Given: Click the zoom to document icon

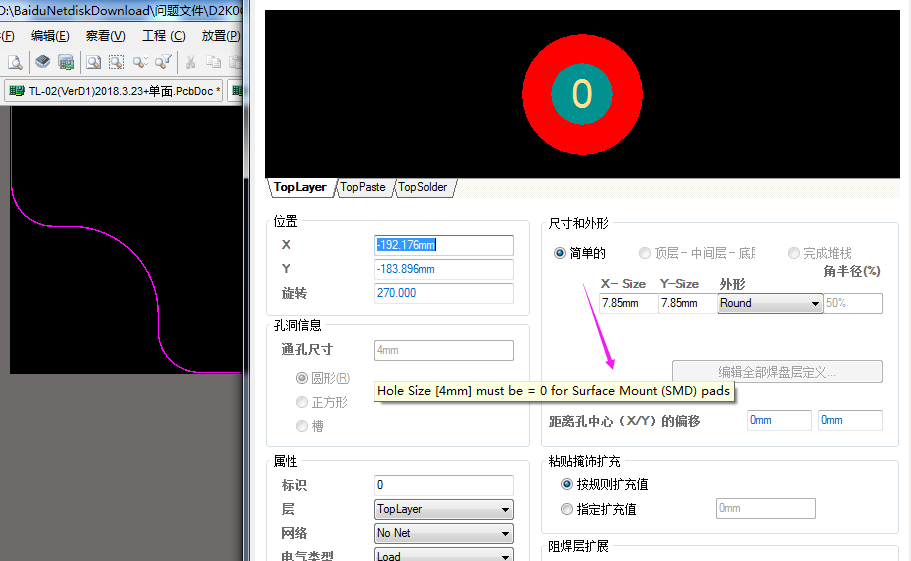Looking at the screenshot, I should pyautogui.click(x=93, y=62).
